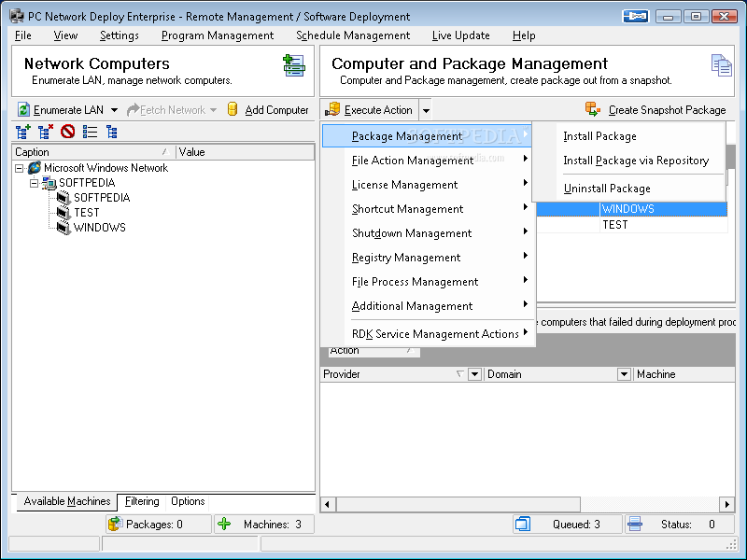Click the remove computers tree icon
This screenshot has height=560, width=747.
46,132
